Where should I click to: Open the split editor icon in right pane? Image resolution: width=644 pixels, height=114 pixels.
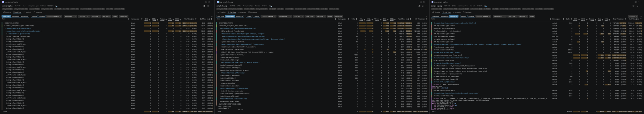pos(635,2)
